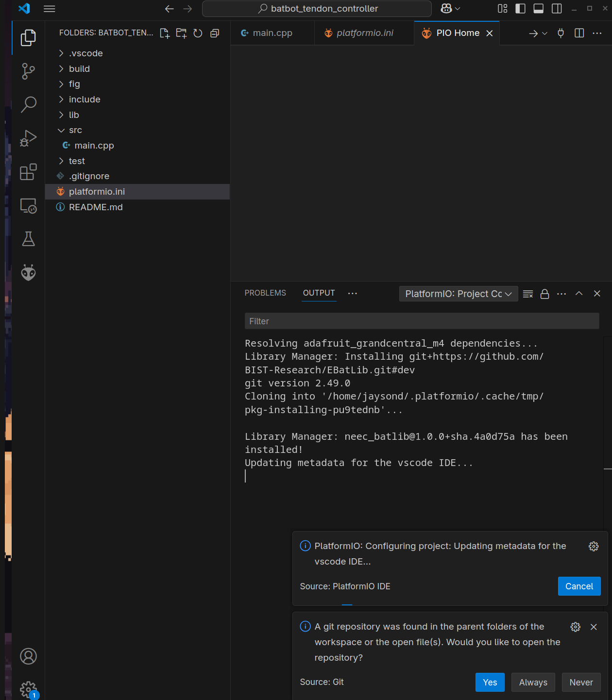Image resolution: width=612 pixels, height=700 pixels.
Task: Open PlatformIO notification gear settings
Action: [x=594, y=546]
